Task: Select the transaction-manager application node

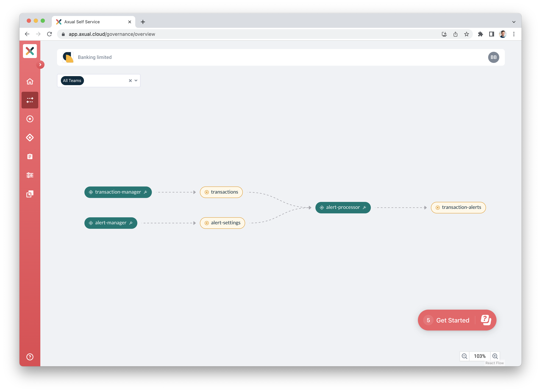Action: pos(118,192)
